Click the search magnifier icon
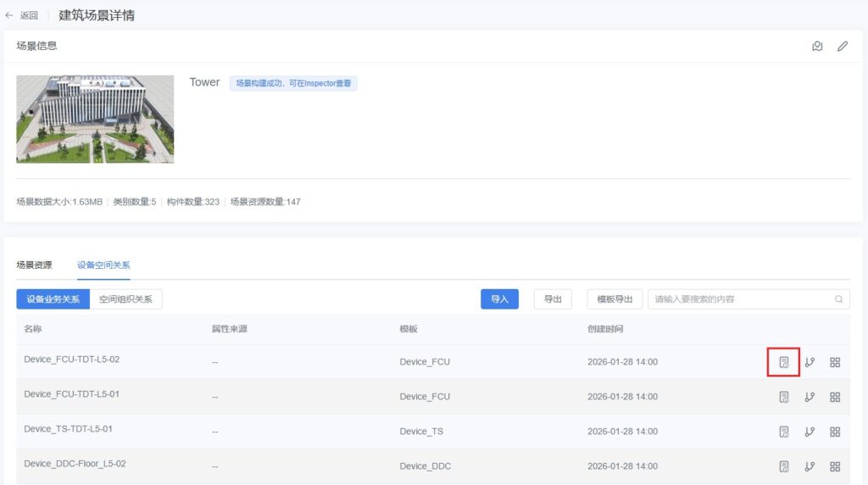 838,299
